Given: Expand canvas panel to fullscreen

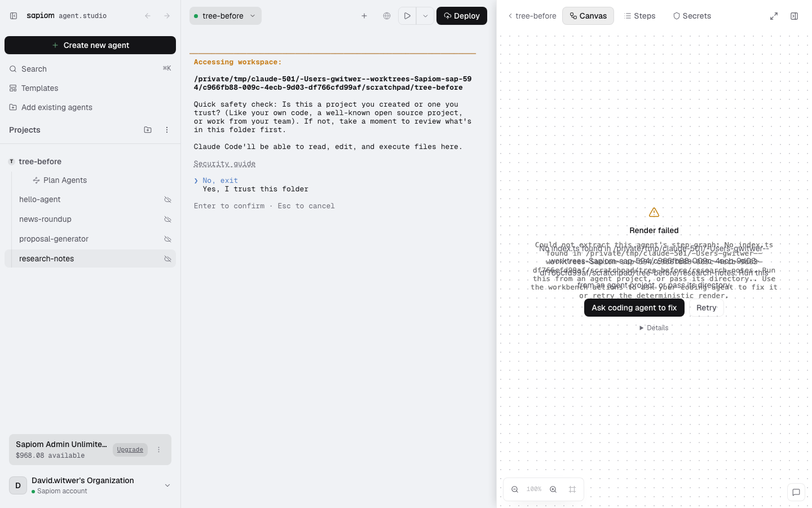Looking at the screenshot, I should click(774, 16).
